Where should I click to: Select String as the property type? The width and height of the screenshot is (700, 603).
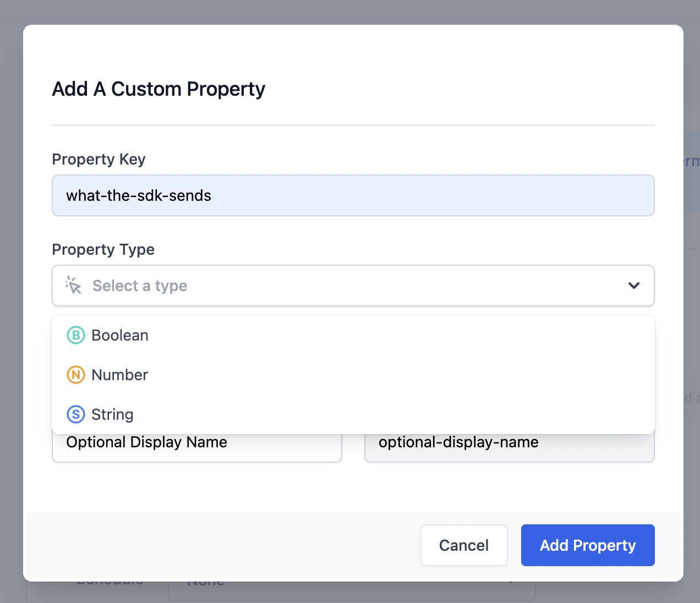click(x=112, y=414)
